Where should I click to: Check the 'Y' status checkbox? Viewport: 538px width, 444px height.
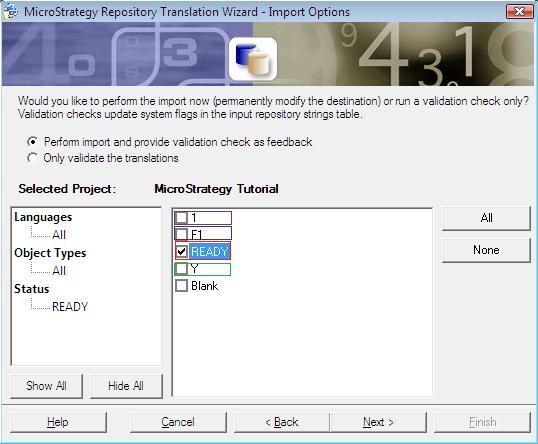[x=181, y=269]
